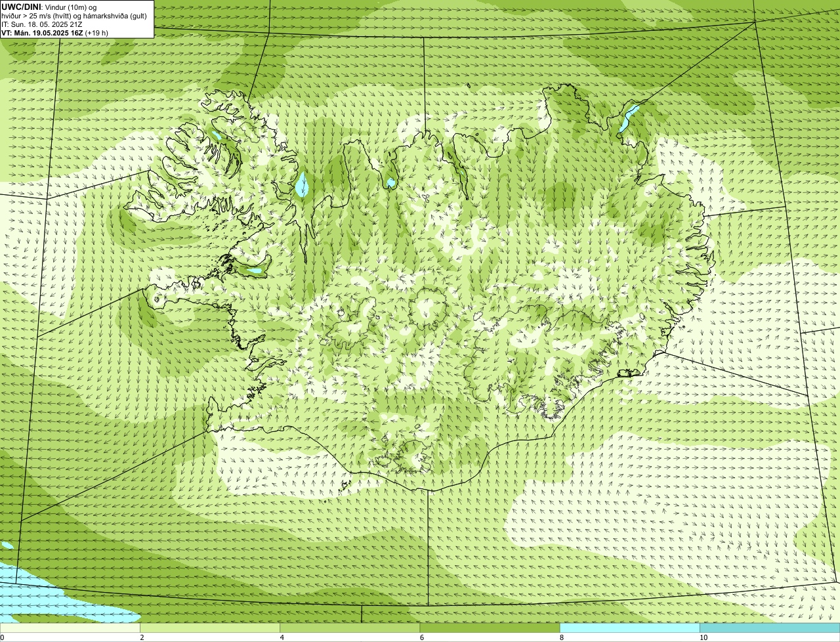Viewport: 840px width, 642px height.
Task: Click the scale label '6'
Action: coord(421,637)
